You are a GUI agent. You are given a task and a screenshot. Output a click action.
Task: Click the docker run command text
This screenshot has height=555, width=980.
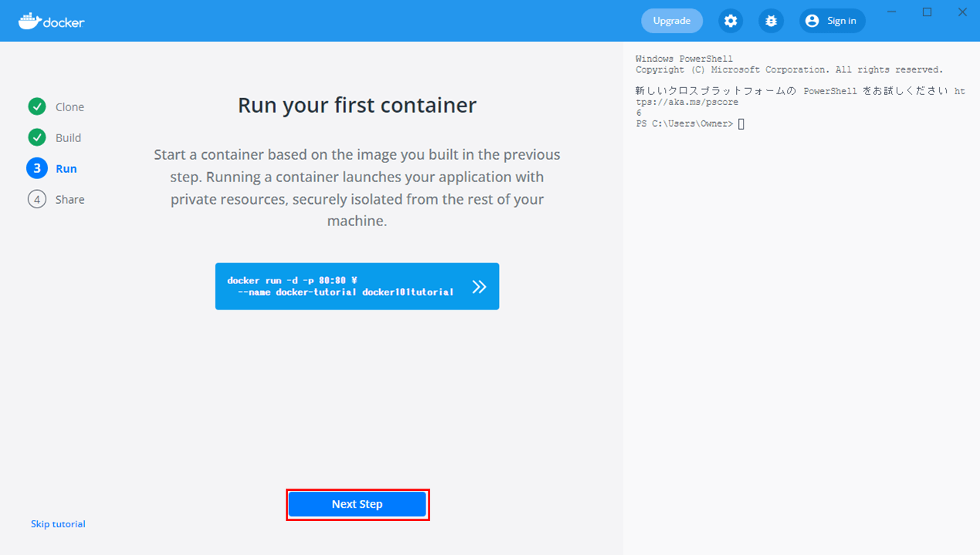pos(341,286)
